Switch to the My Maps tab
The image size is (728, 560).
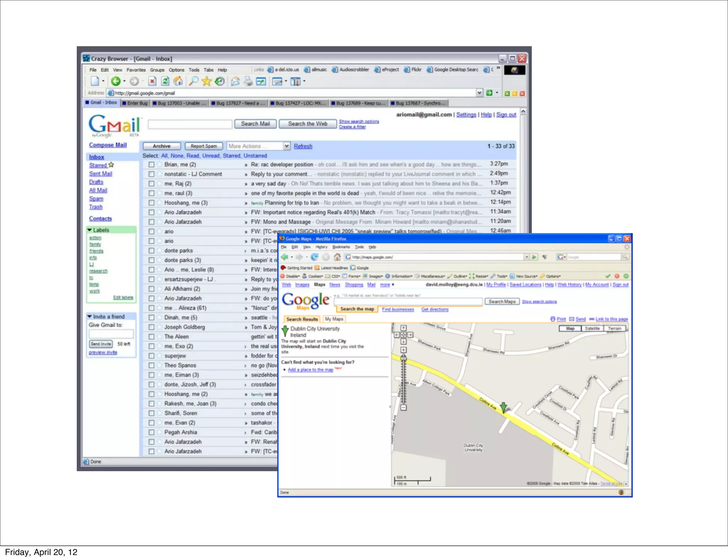(334, 319)
